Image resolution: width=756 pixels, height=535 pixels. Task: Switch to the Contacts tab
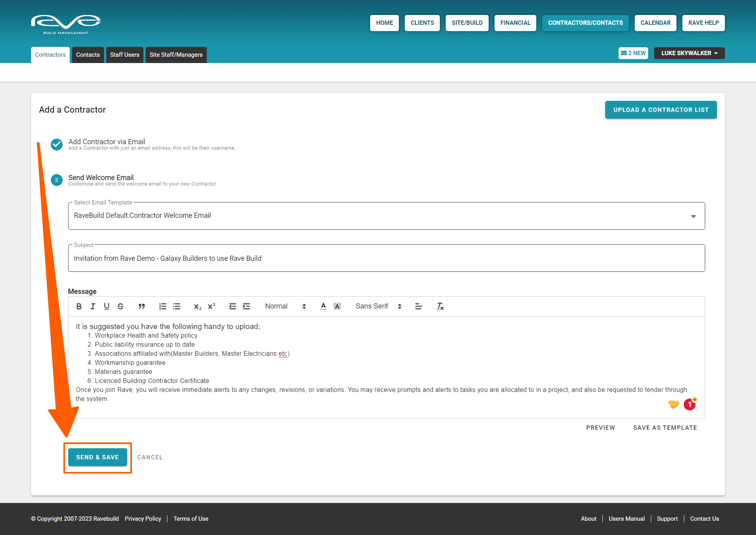click(88, 55)
